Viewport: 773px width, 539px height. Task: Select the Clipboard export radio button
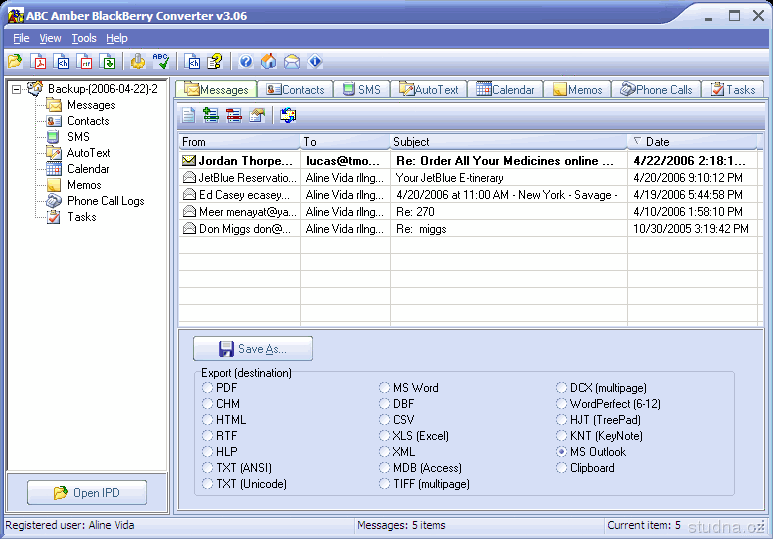[x=562, y=468]
